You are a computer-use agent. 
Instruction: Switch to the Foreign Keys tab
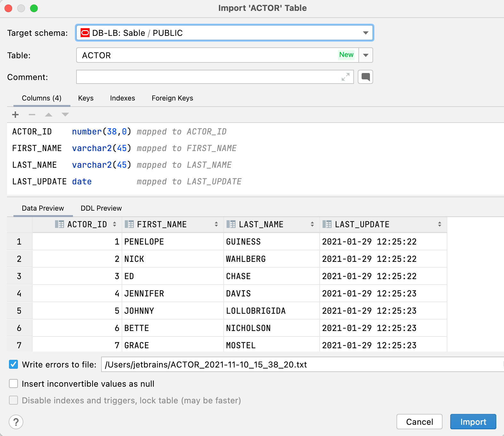pyautogui.click(x=172, y=98)
